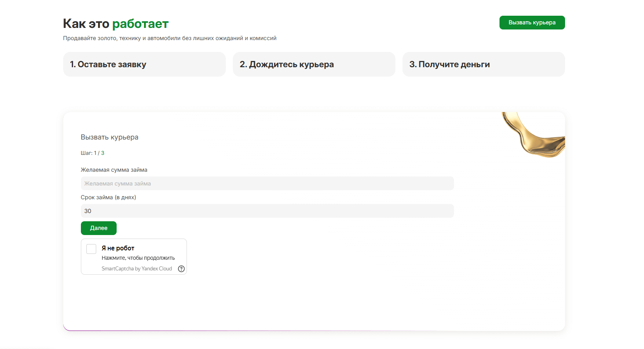Click the loan term field containing 30
Image resolution: width=644 pixels, height=349 pixels.
[267, 211]
